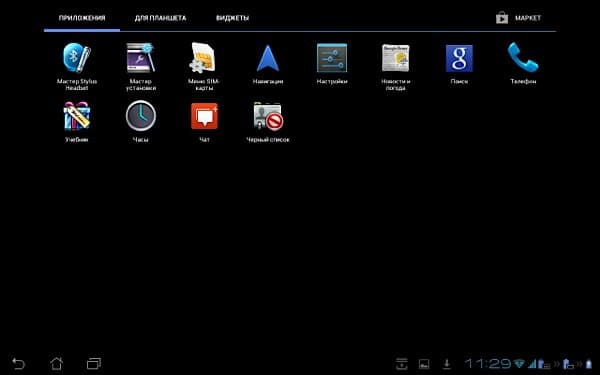The image size is (600, 375).
Task: Tap the download notification icon
Action: (x=446, y=364)
